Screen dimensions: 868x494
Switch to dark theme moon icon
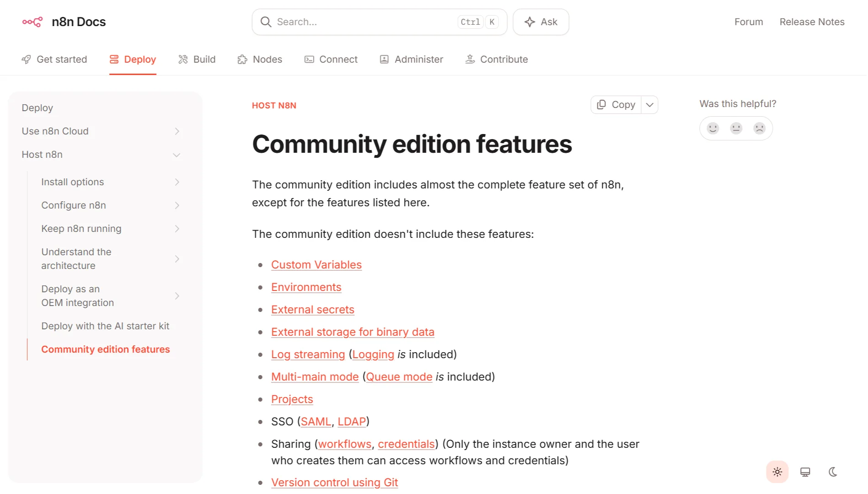833,472
